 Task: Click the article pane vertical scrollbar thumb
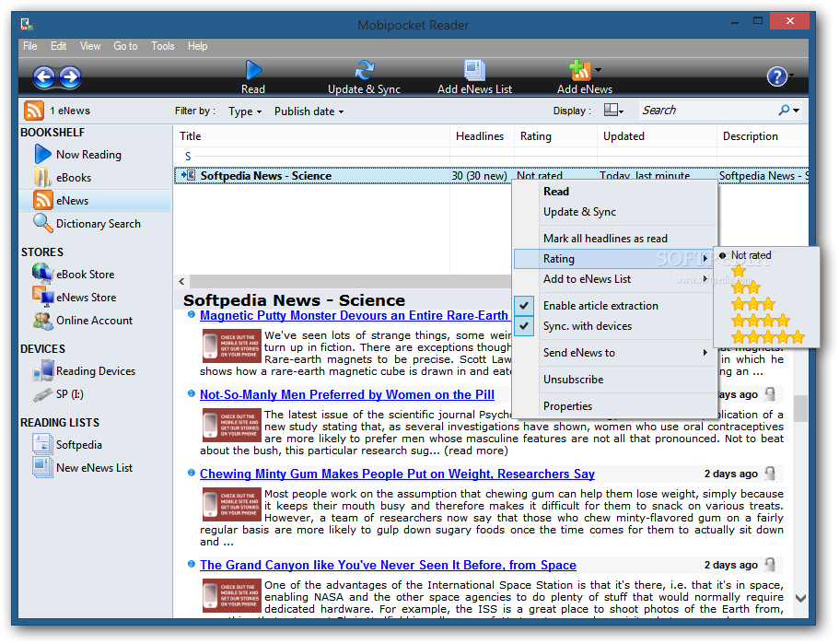800,408
